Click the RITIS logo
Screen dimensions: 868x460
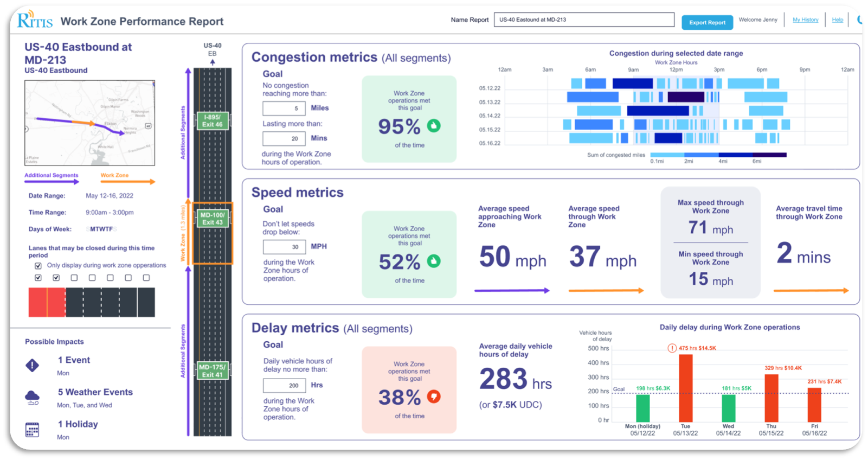coord(35,20)
